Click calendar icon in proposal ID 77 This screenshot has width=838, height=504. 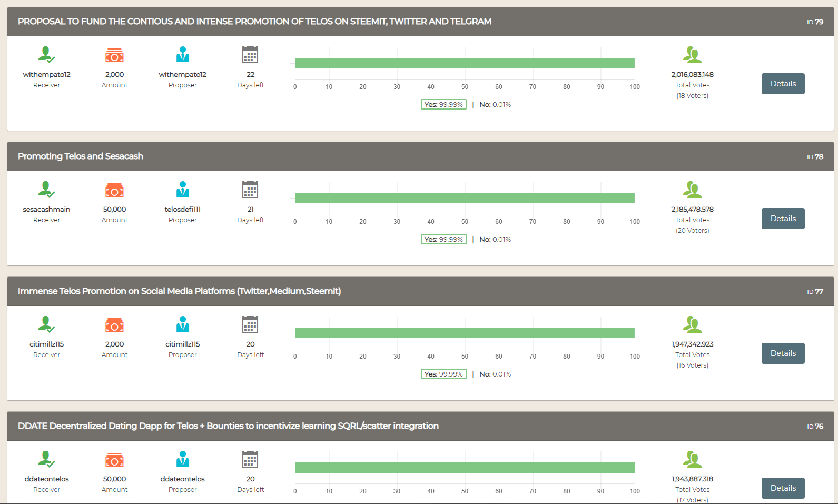(250, 324)
